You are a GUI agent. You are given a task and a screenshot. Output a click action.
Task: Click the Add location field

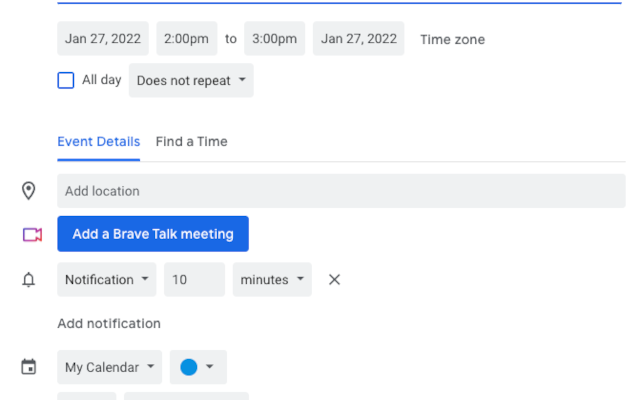point(340,191)
